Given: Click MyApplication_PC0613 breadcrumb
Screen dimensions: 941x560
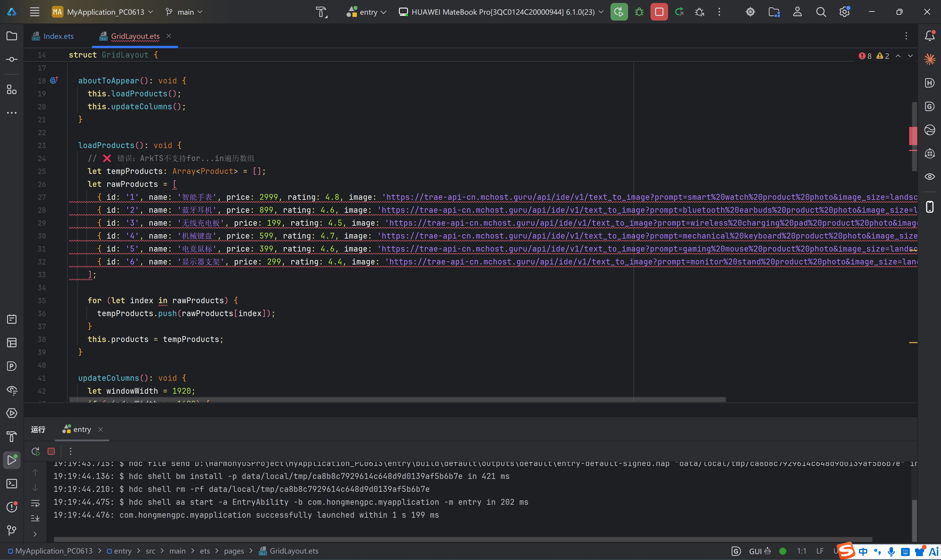Looking at the screenshot, I should pos(50,551).
